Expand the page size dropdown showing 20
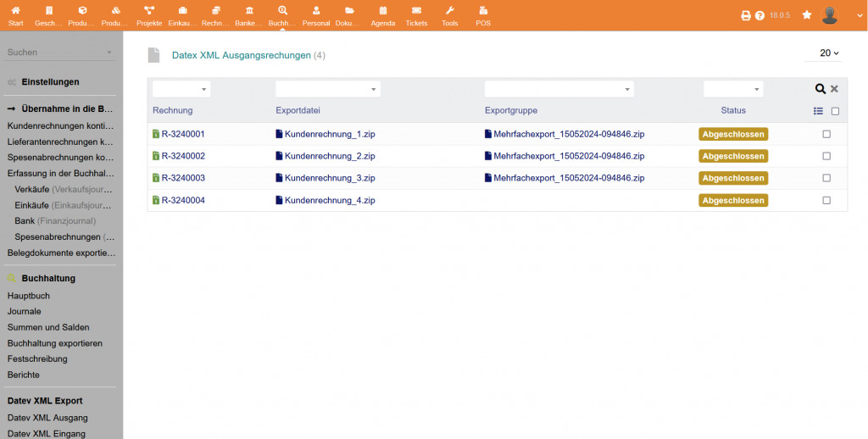868x439 pixels. [x=829, y=53]
